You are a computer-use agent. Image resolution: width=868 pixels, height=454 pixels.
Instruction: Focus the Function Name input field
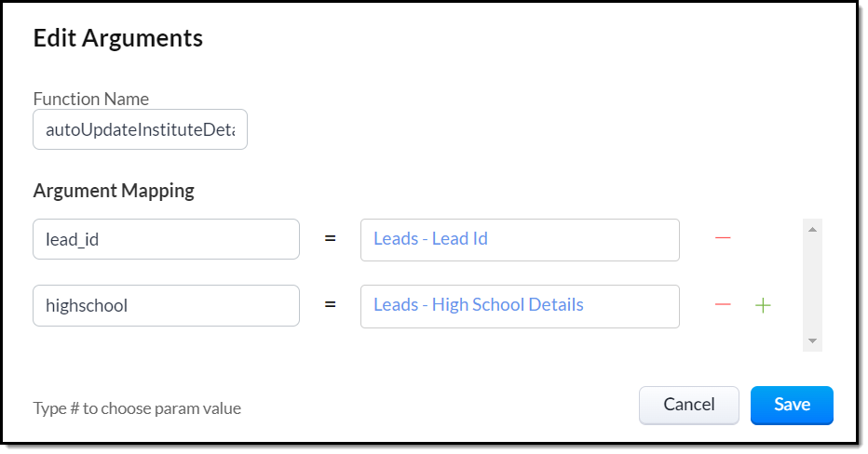(x=140, y=130)
